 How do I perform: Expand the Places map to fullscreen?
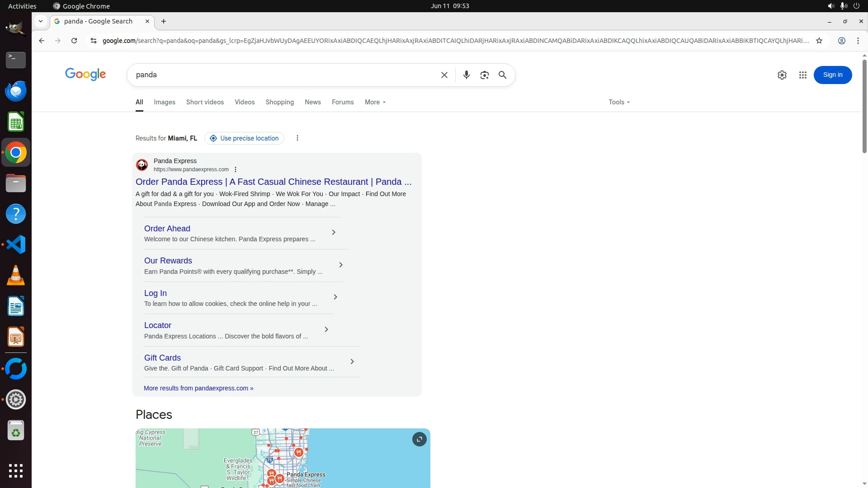[x=419, y=439]
